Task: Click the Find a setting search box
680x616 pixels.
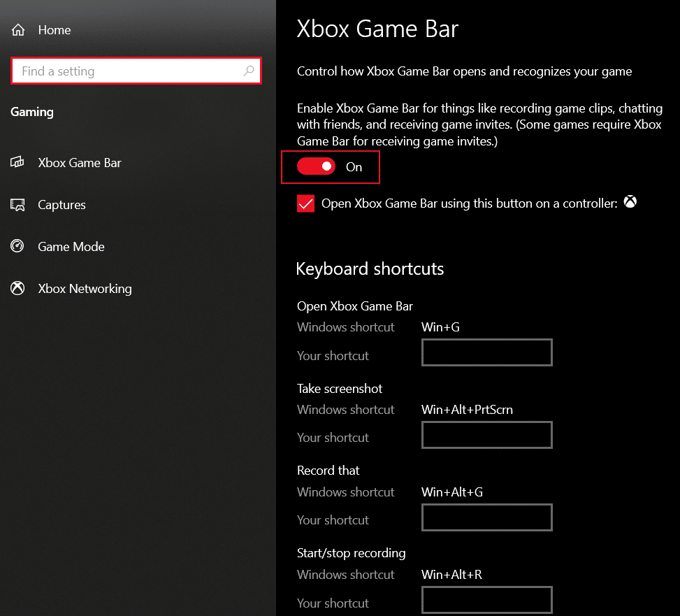Action: click(x=126, y=71)
